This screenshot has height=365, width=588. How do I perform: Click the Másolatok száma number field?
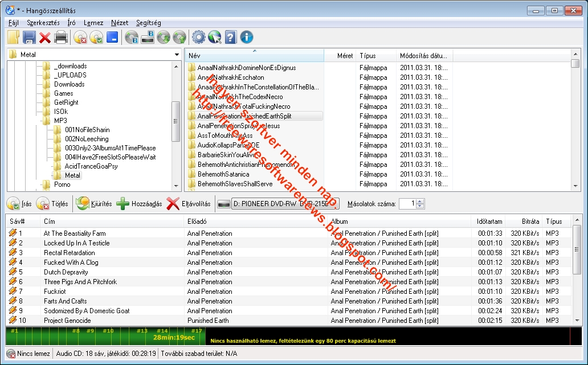pos(408,204)
